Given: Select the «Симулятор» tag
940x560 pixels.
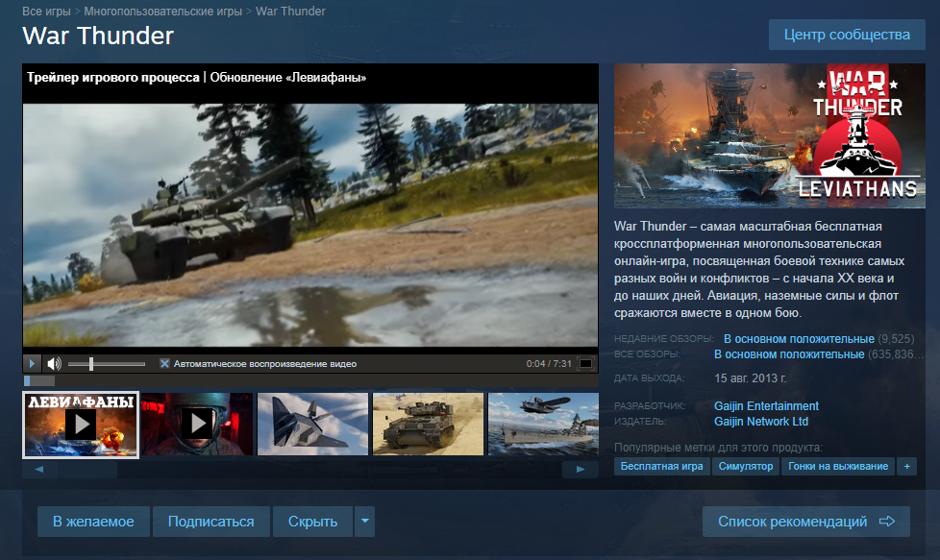Looking at the screenshot, I should (746, 466).
